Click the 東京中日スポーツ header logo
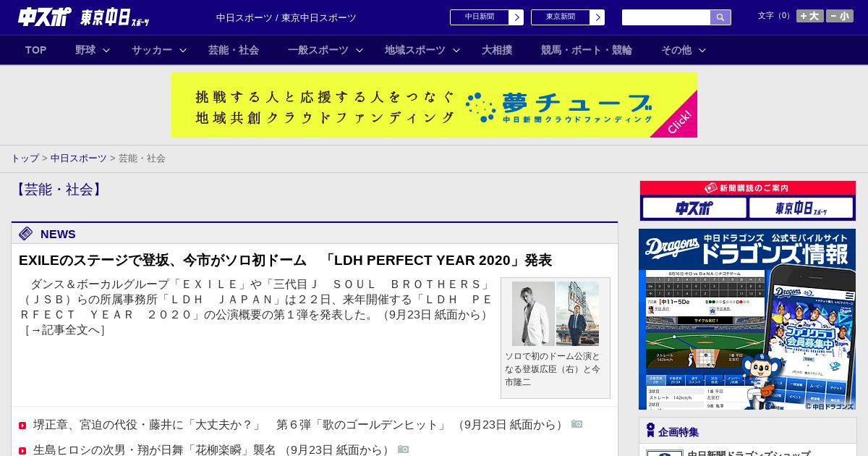This screenshot has width=868, height=456. pyautogui.click(x=115, y=17)
